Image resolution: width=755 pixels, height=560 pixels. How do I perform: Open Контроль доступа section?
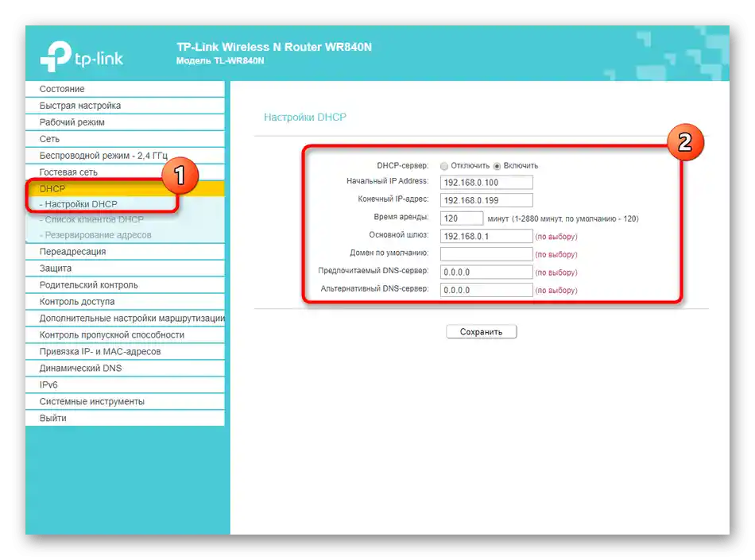pos(126,302)
